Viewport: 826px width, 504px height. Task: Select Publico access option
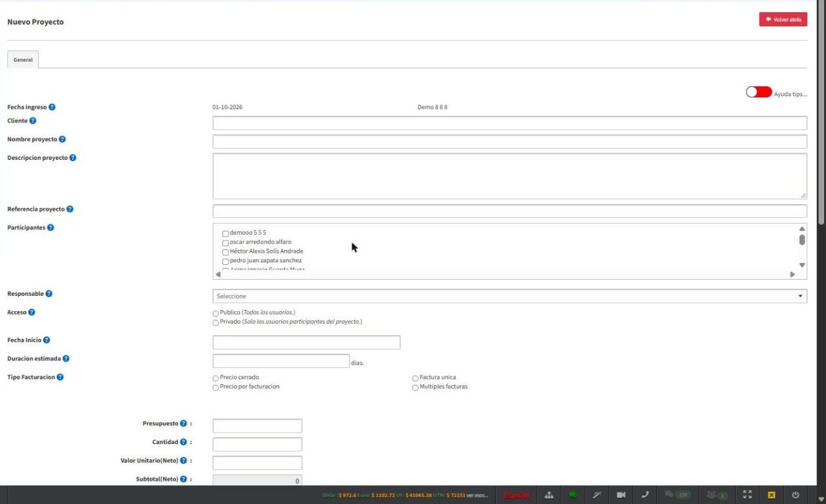215,313
